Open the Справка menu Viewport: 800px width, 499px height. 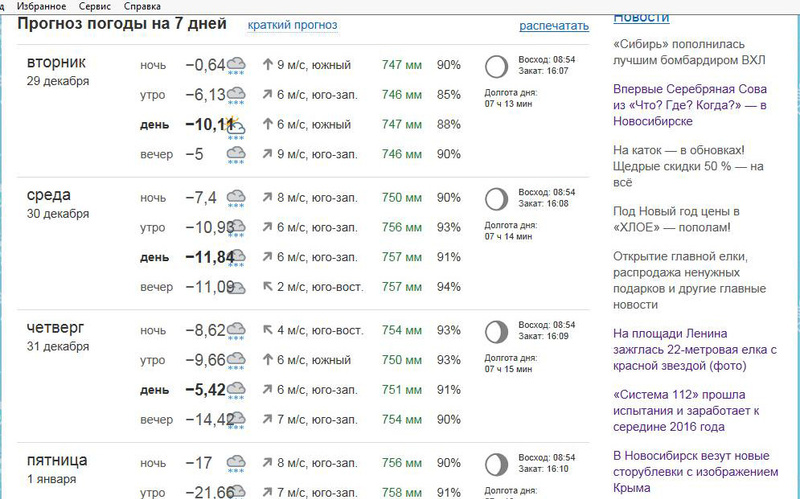142,6
